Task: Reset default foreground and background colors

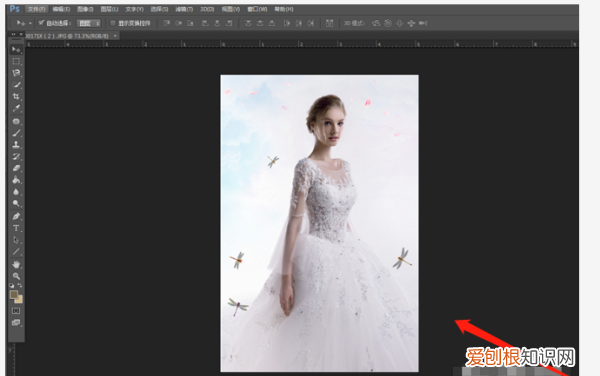Action: coord(12,285)
